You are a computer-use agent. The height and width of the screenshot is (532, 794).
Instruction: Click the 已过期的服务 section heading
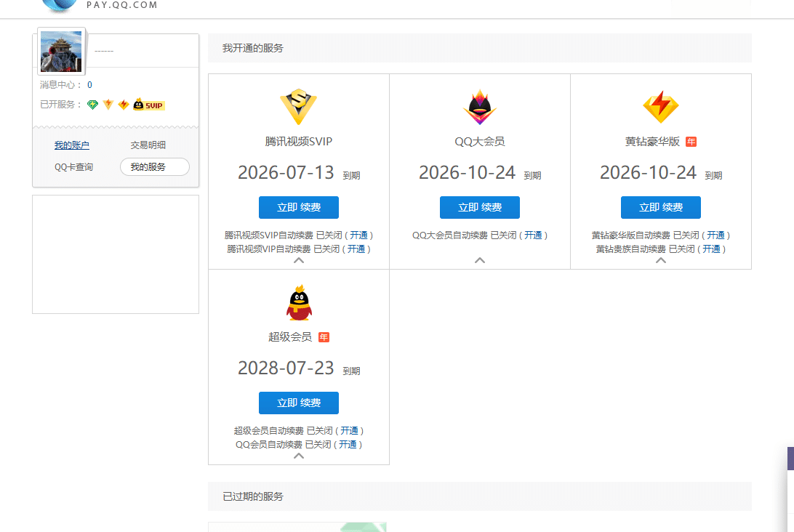coord(253,496)
